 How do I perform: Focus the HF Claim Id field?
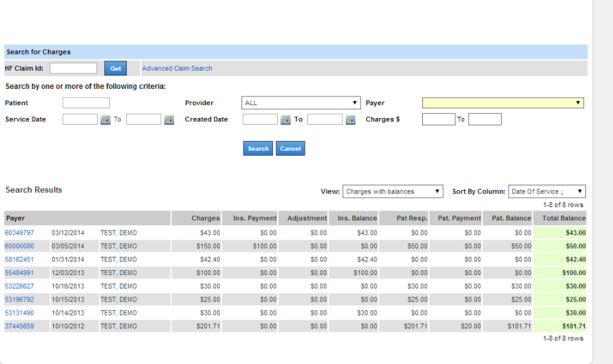click(74, 68)
